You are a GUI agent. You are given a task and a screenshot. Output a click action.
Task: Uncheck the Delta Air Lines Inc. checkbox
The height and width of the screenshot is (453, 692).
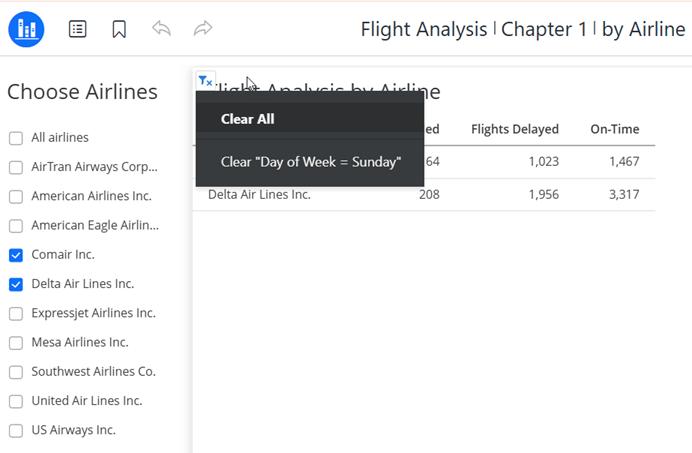click(16, 284)
